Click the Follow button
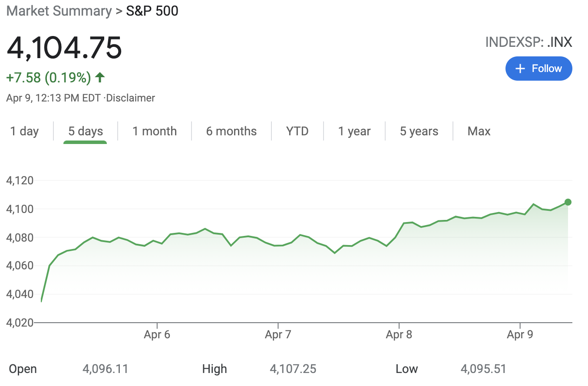 (x=538, y=69)
